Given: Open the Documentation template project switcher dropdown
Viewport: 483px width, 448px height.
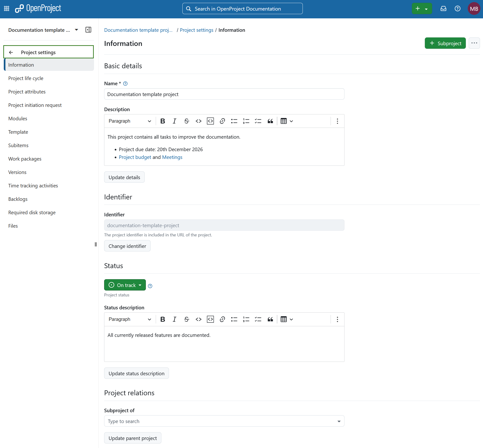Looking at the screenshot, I should (76, 30).
